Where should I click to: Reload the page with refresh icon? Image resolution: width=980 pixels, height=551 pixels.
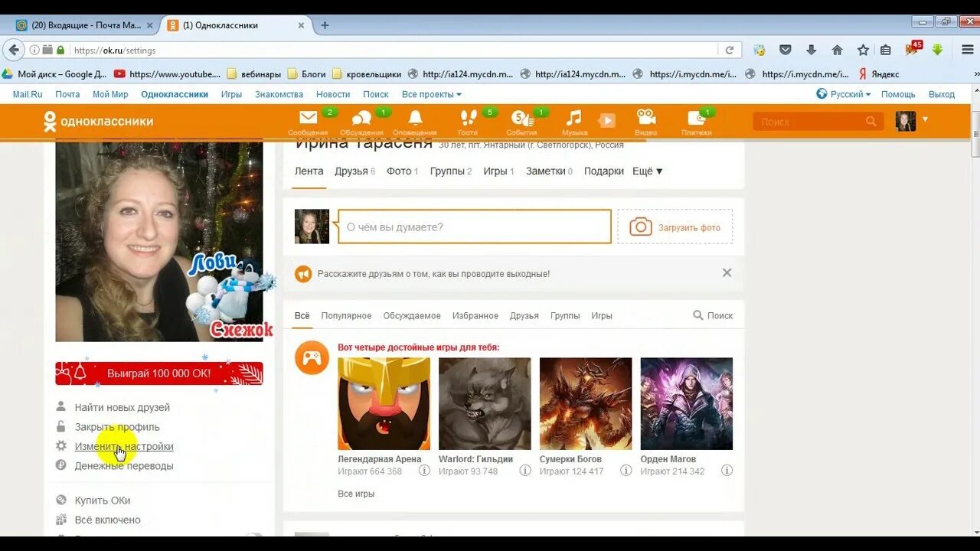pos(730,50)
